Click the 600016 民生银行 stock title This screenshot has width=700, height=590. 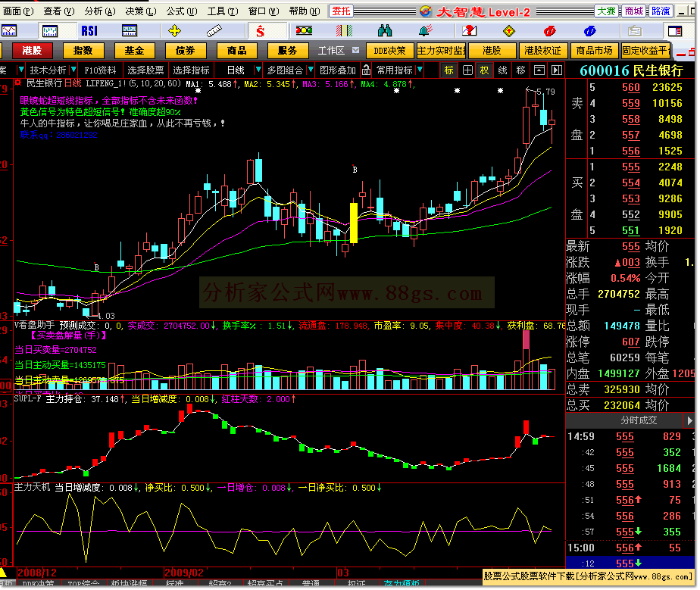(631, 70)
